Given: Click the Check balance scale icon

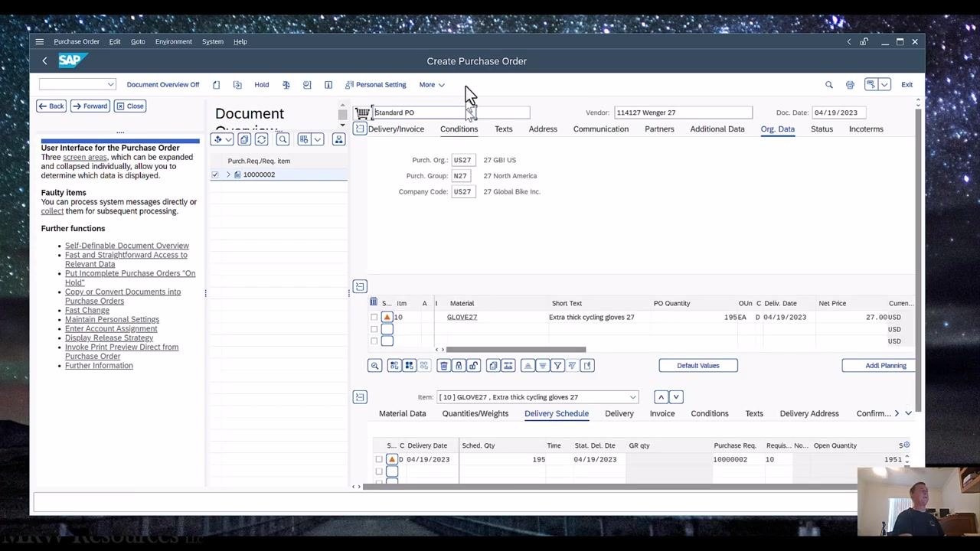Looking at the screenshot, I should [286, 85].
